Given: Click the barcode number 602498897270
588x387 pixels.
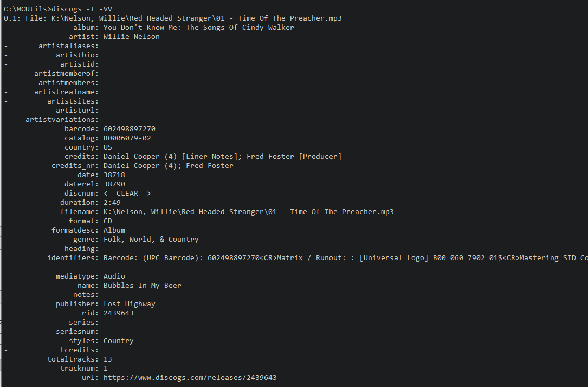Looking at the screenshot, I should [x=130, y=129].
